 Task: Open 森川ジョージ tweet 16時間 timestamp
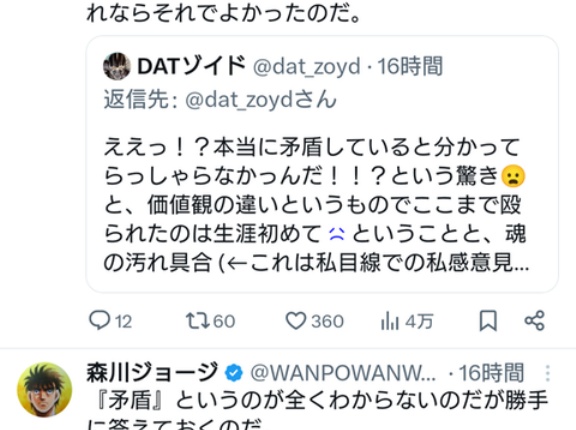[491, 373]
